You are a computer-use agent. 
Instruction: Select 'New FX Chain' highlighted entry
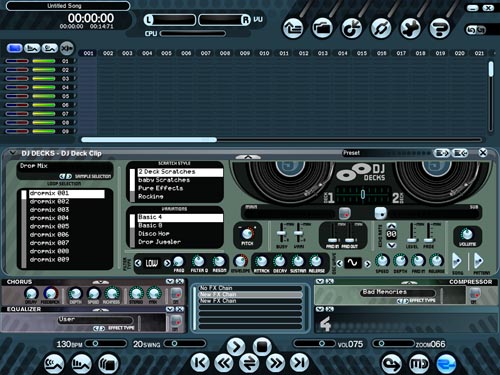tap(250, 294)
